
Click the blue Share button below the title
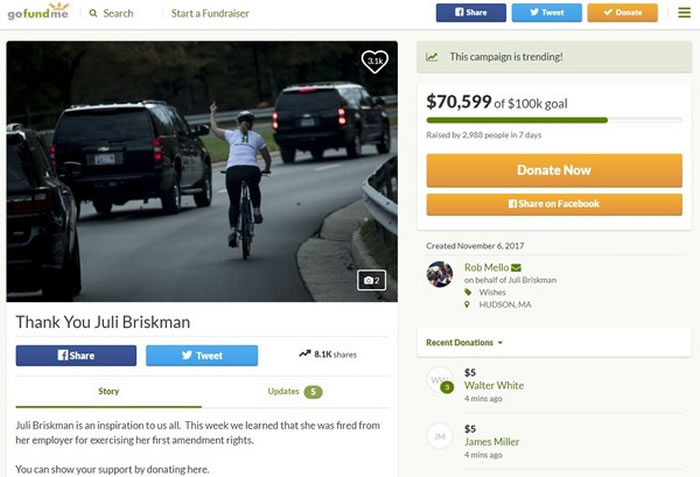coord(76,356)
